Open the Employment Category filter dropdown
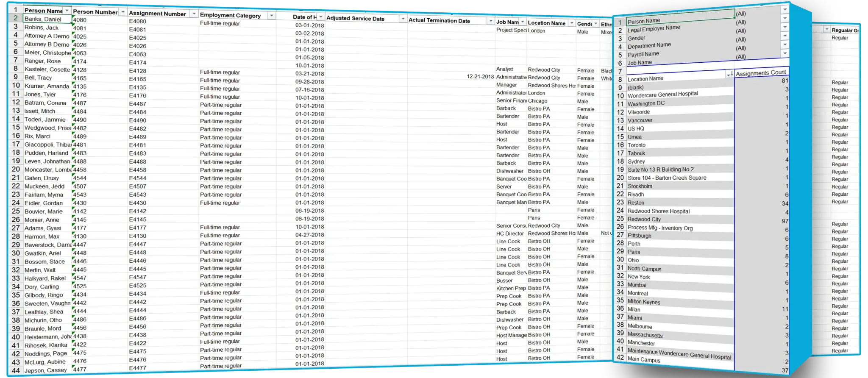868x378 pixels. pyautogui.click(x=271, y=16)
